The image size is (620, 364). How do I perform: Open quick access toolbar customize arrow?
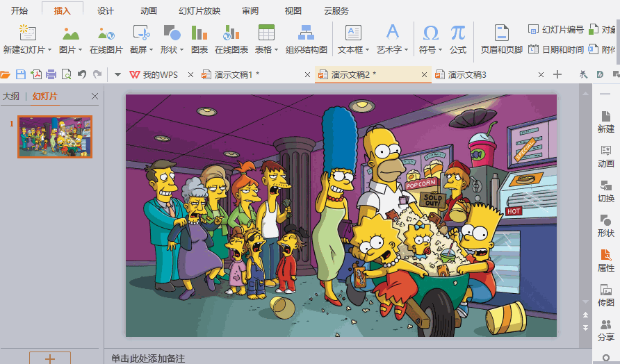pyautogui.click(x=117, y=74)
